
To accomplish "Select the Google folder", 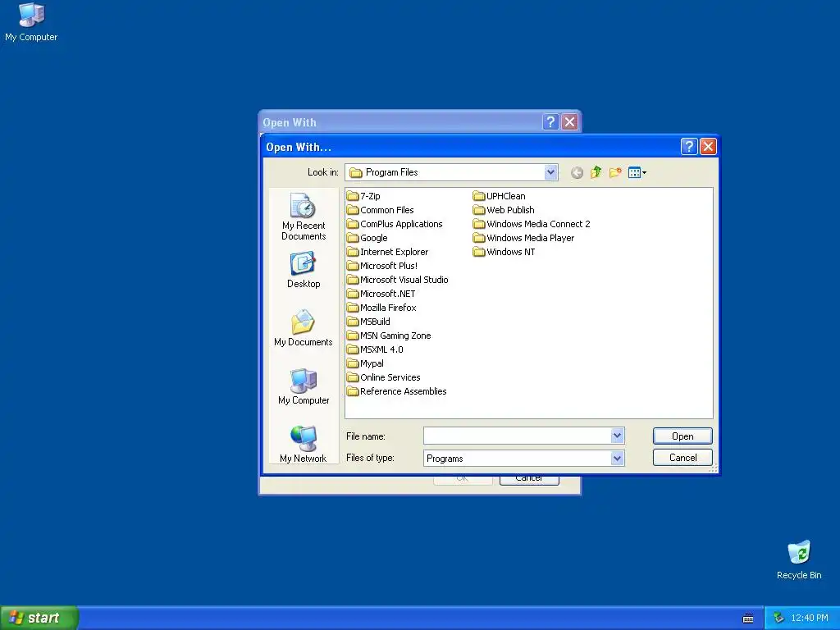I will (x=367, y=238).
